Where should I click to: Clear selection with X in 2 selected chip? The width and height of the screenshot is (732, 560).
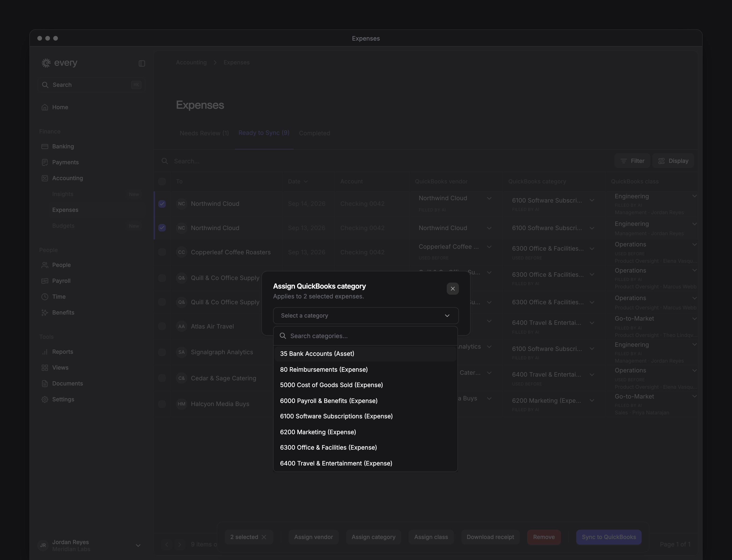264,537
